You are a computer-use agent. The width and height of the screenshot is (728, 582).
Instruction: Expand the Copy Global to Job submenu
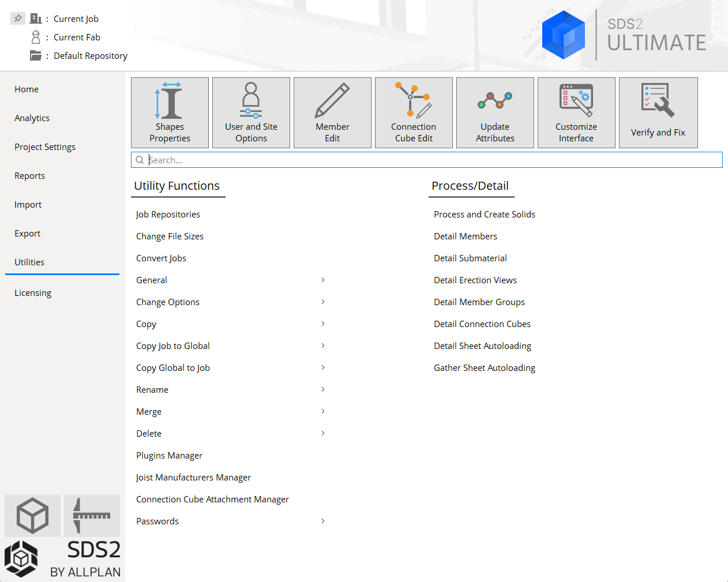323,367
